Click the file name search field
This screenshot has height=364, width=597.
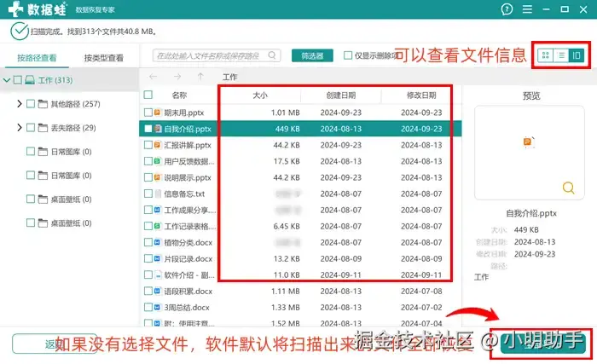(217, 55)
